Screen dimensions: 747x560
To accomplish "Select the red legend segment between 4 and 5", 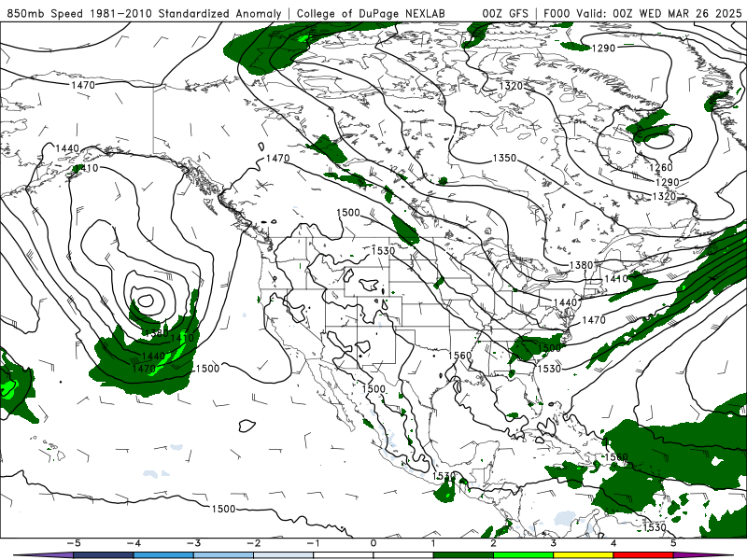I will (643, 555).
